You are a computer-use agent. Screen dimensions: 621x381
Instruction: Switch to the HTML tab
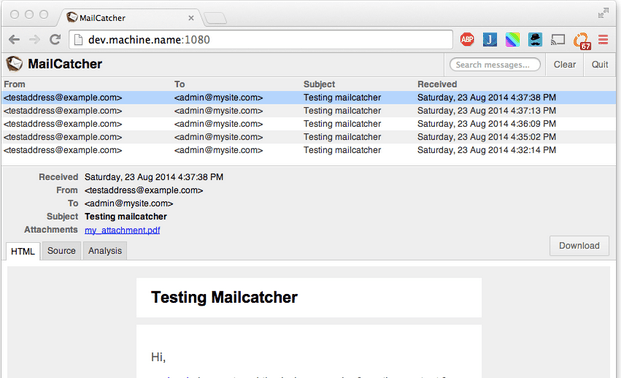tap(23, 251)
